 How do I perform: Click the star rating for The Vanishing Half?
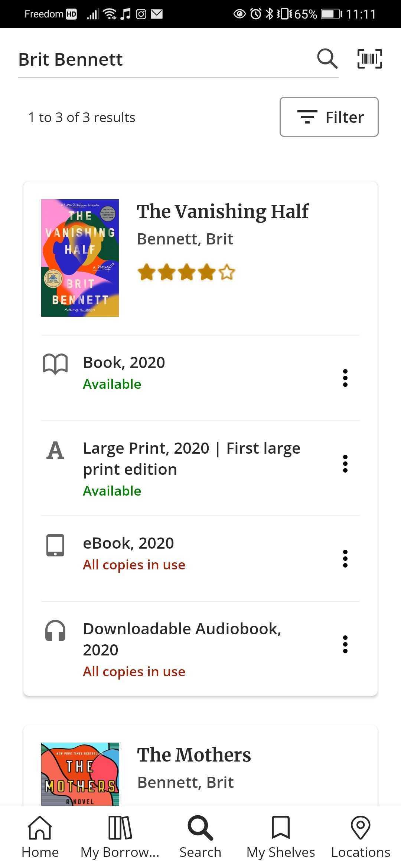click(186, 272)
